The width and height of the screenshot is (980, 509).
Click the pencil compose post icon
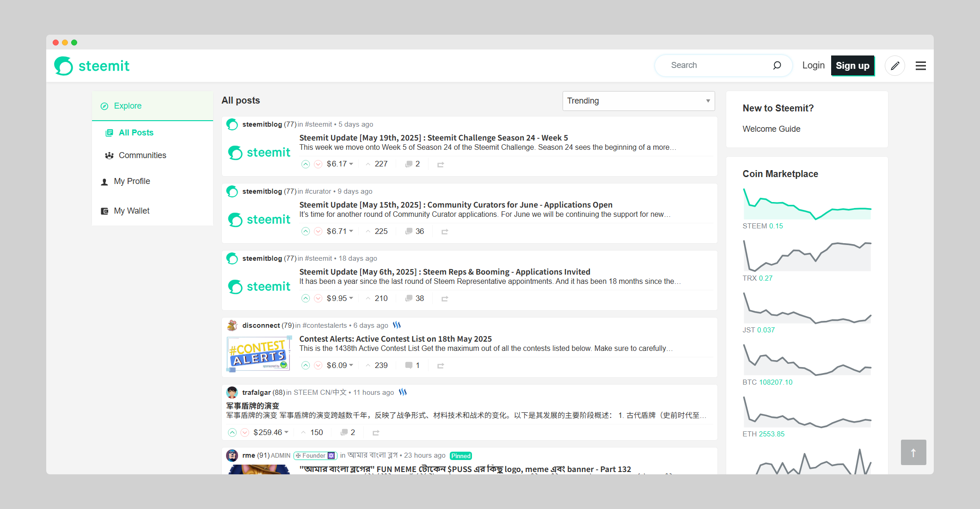pos(895,66)
